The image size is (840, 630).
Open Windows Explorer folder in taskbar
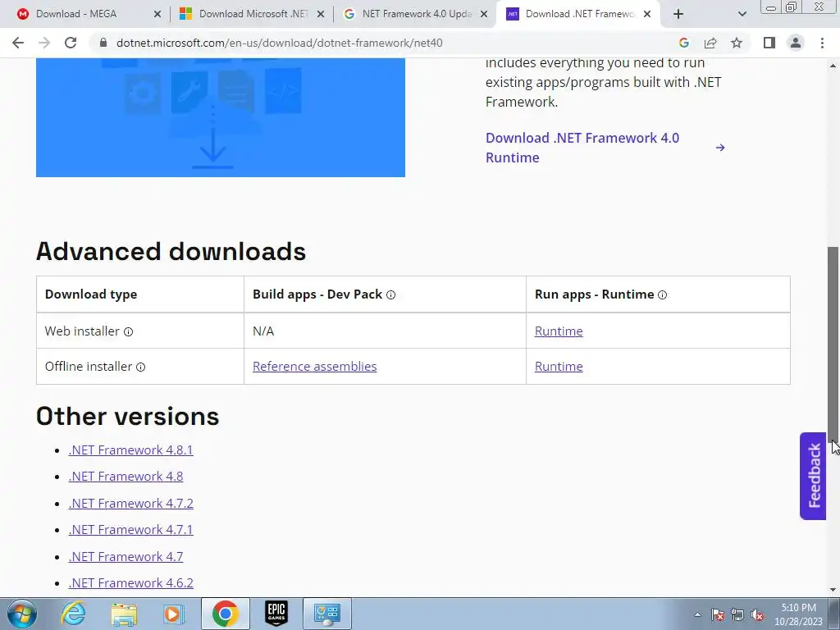(x=124, y=614)
